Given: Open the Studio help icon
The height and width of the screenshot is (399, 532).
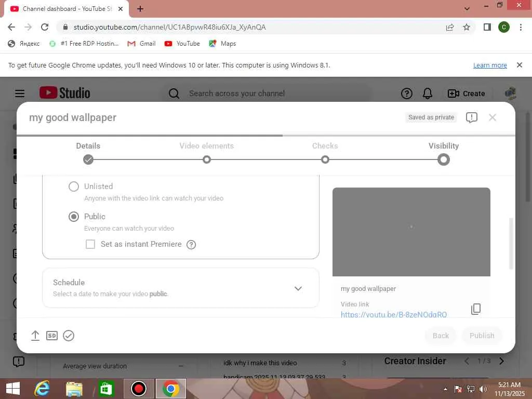Looking at the screenshot, I should [x=406, y=94].
